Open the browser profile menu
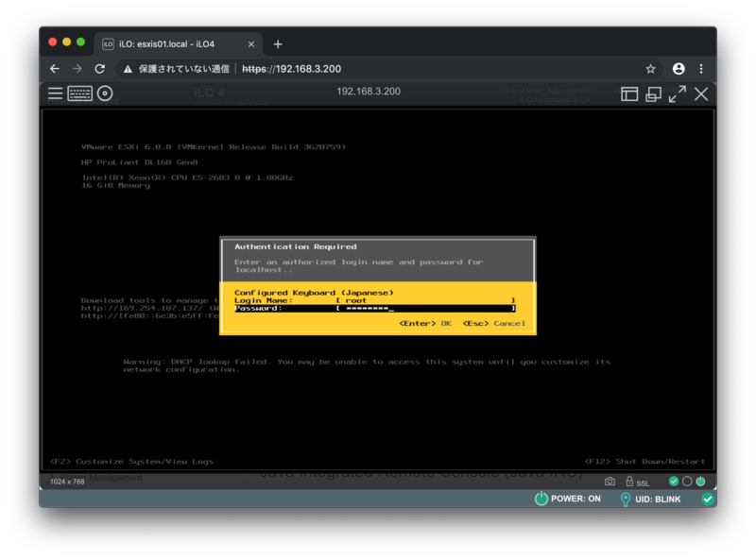 click(x=679, y=69)
